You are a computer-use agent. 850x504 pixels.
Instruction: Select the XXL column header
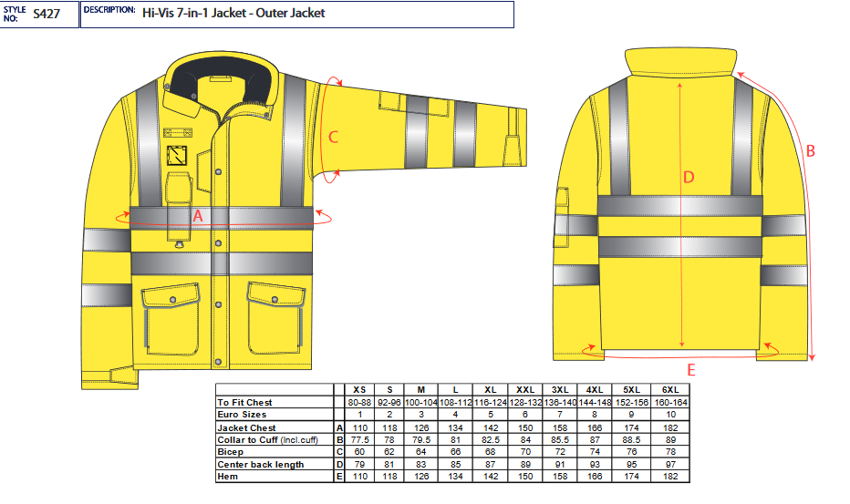525,390
